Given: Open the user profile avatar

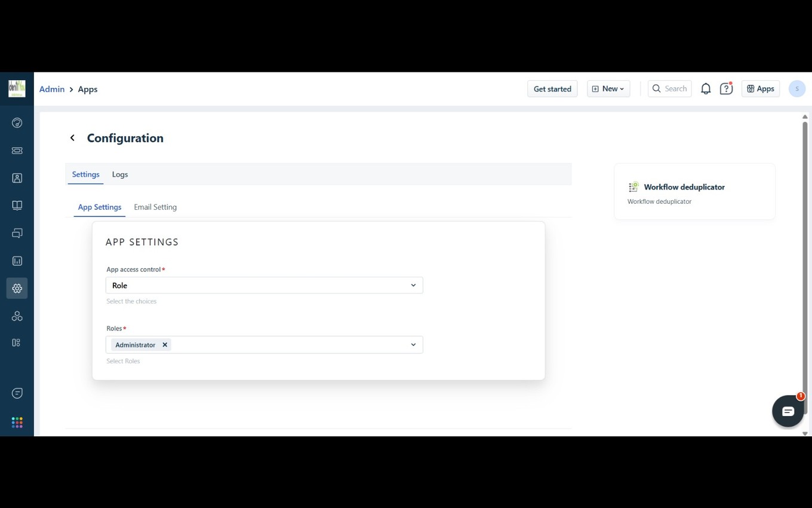Looking at the screenshot, I should pos(796,88).
